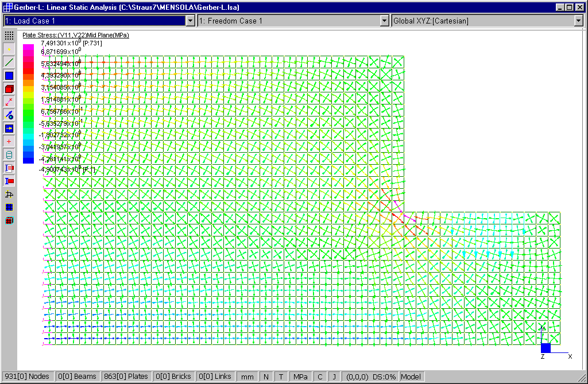Click the 'DS:0%' status bar entry
Image resolution: width=588 pixels, height=384 pixels.
[384, 377]
